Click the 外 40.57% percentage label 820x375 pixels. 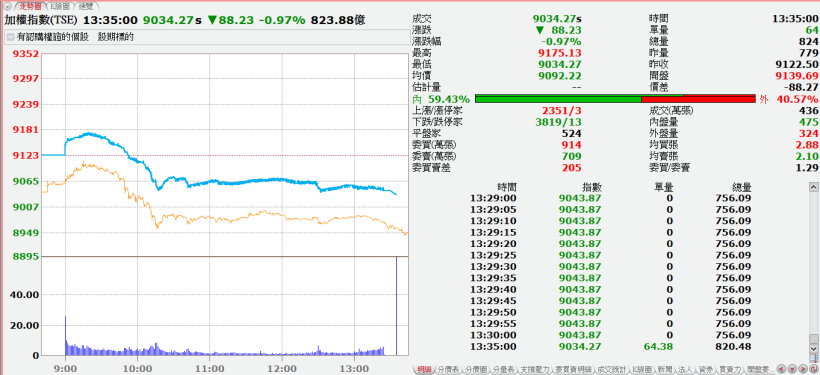click(x=789, y=99)
